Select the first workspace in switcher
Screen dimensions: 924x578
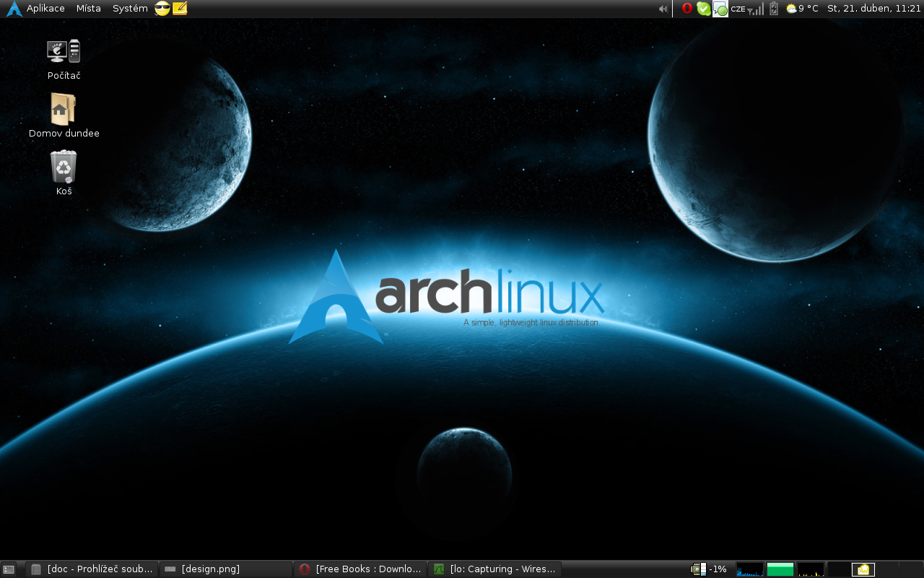click(839, 569)
